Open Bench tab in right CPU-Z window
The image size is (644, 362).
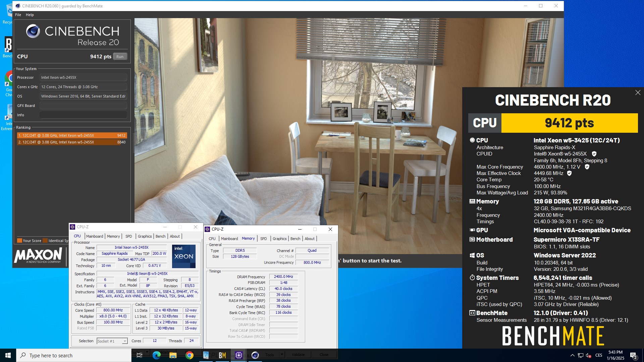coord(296,239)
